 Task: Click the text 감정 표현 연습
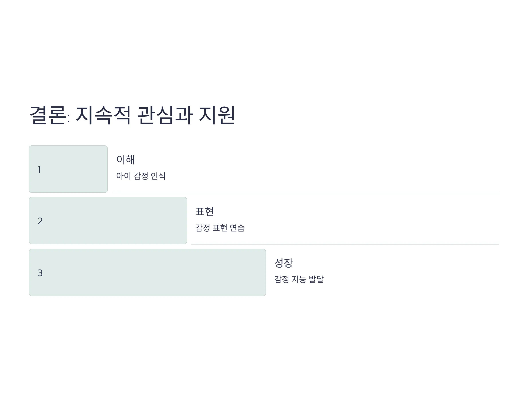220,228
